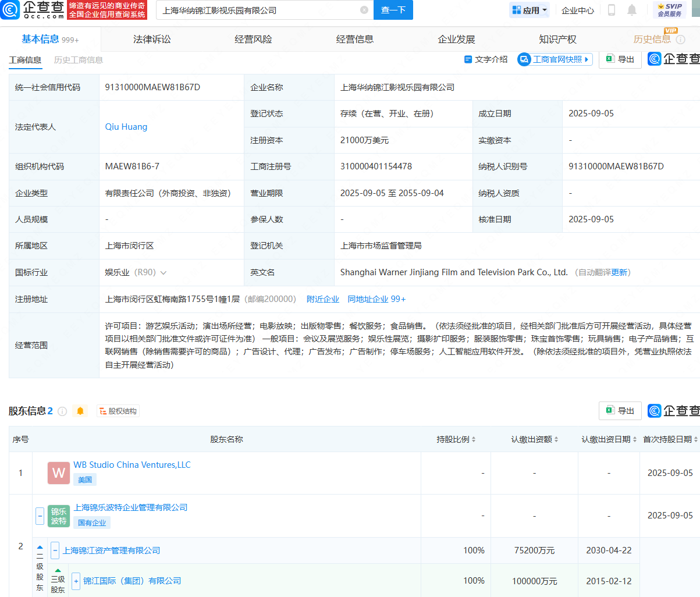Clear the search box with the X icon
This screenshot has width=700, height=597.
click(x=364, y=10)
